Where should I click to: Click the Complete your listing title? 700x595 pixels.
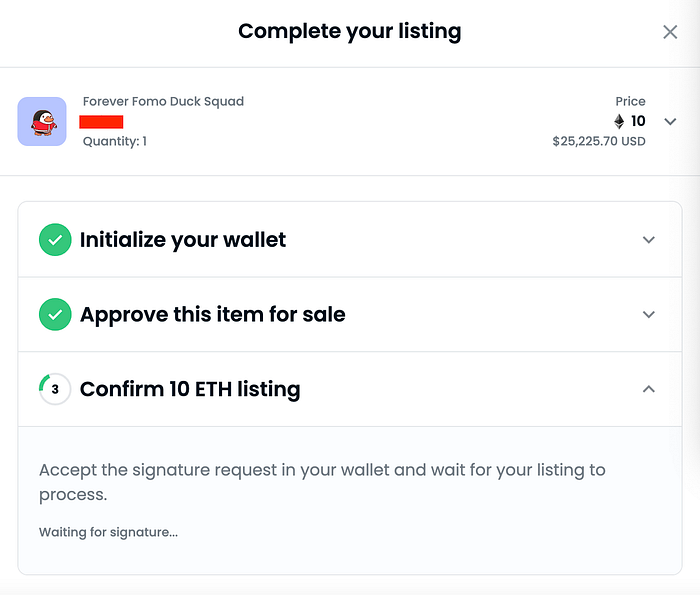350,32
